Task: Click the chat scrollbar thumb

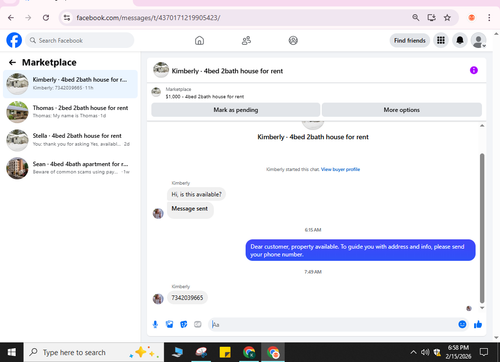Action: click(482, 228)
